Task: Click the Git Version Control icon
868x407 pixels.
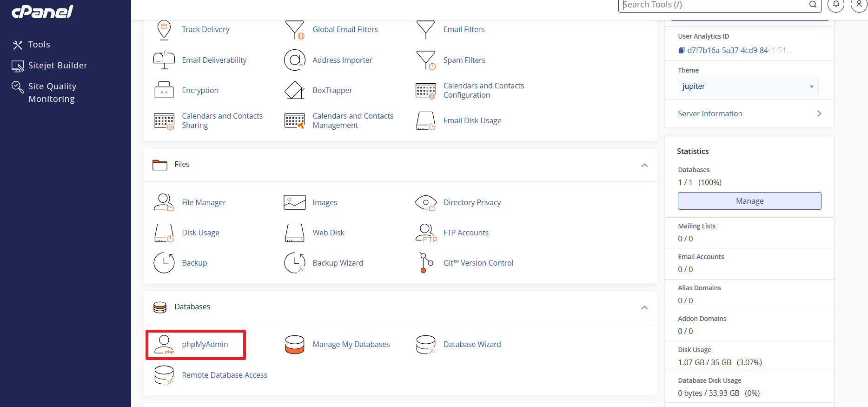Action: pos(426,263)
